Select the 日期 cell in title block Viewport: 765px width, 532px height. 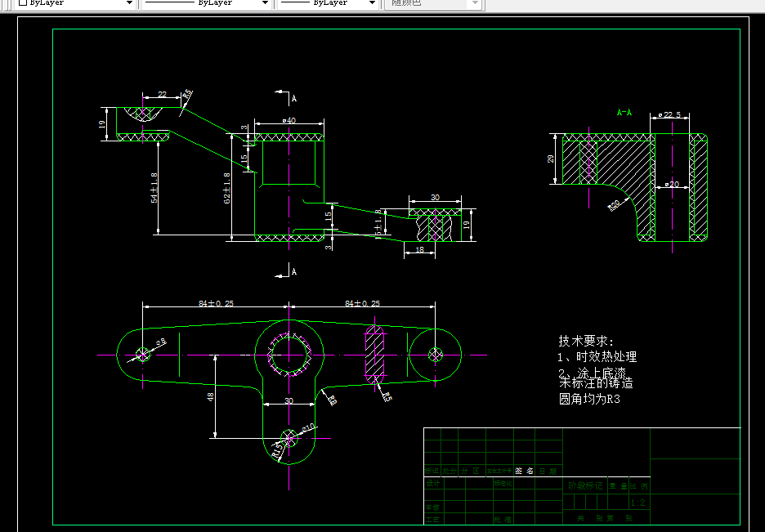tap(548, 471)
